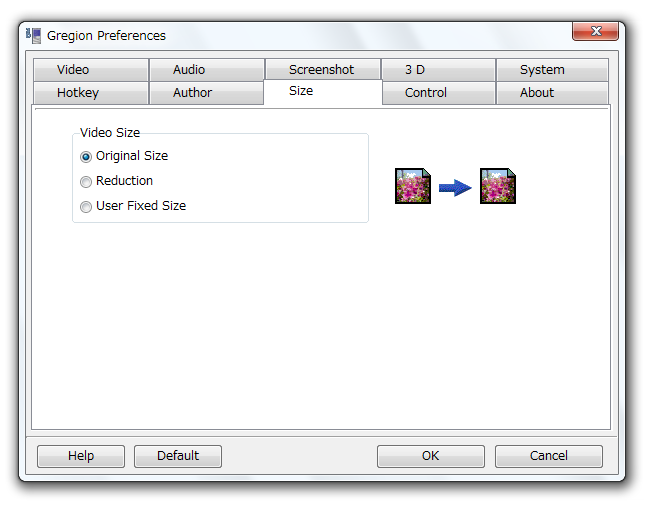
Task: Open the 3 D settings tab
Action: [439, 70]
